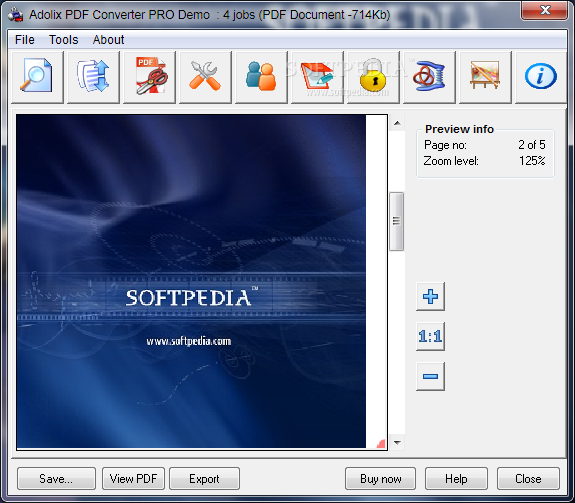Screen dimensions: 575x503
Task: Click the preview scrollbar down arrow
Action: pos(397,442)
